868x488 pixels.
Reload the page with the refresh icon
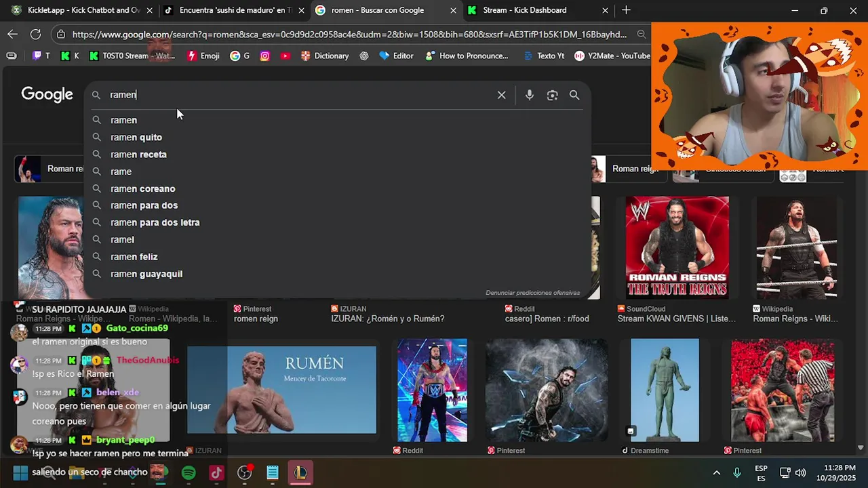coord(35,34)
